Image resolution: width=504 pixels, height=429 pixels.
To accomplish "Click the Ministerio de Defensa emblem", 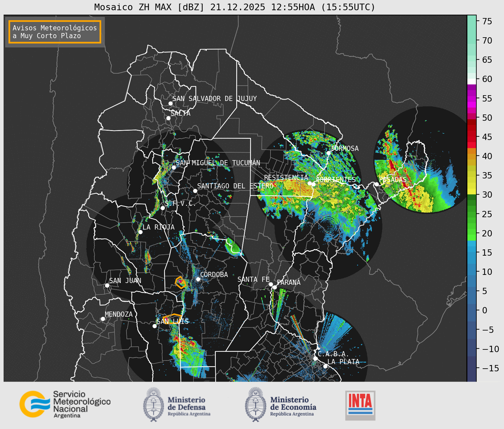I will [x=154, y=404].
